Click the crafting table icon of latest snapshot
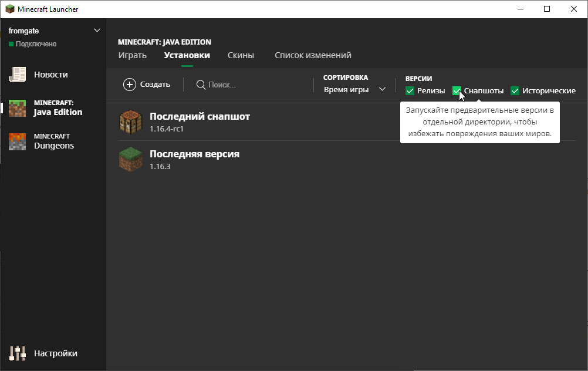Viewport: 588px width, 371px height. point(130,122)
